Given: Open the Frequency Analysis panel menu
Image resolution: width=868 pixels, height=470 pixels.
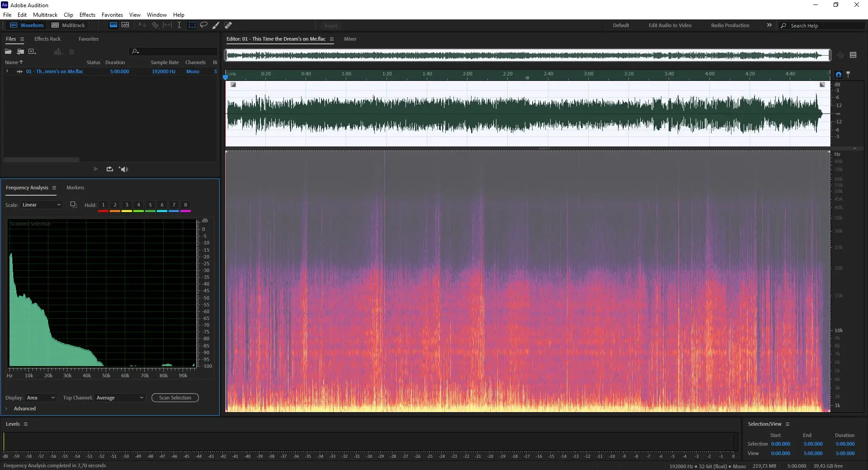Looking at the screenshot, I should [54, 188].
